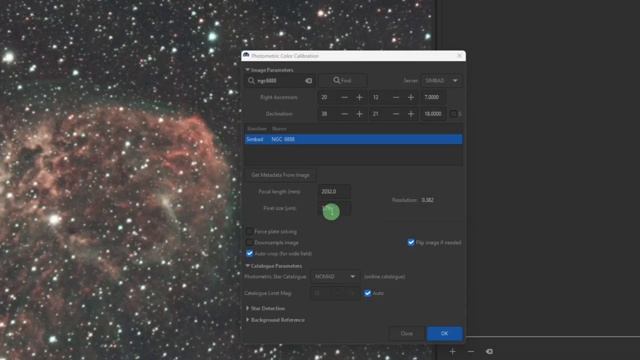Increase Declination minutes value
The width and height of the screenshot is (640, 360).
point(411,114)
